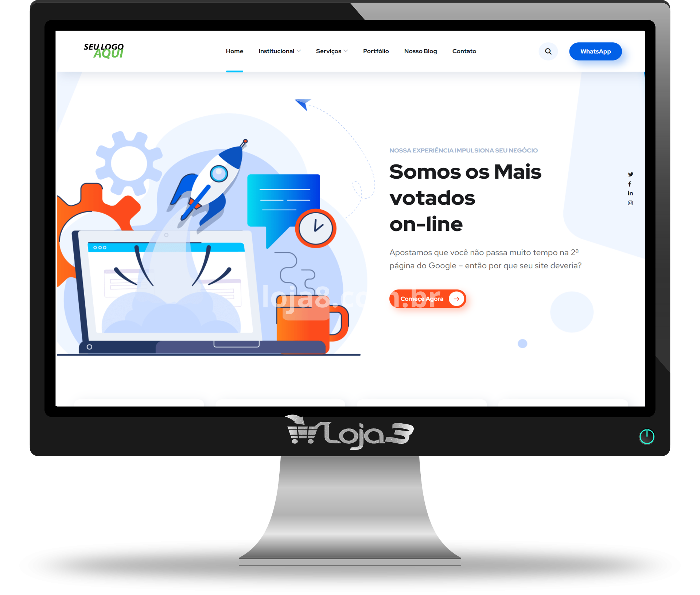Expand the Serviços dropdown menu

click(x=332, y=51)
